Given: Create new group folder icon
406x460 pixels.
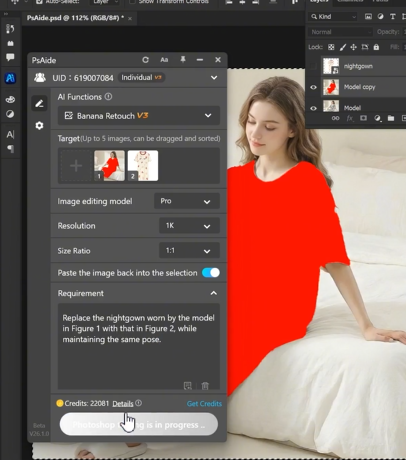Looking at the screenshot, I should click(x=391, y=118).
